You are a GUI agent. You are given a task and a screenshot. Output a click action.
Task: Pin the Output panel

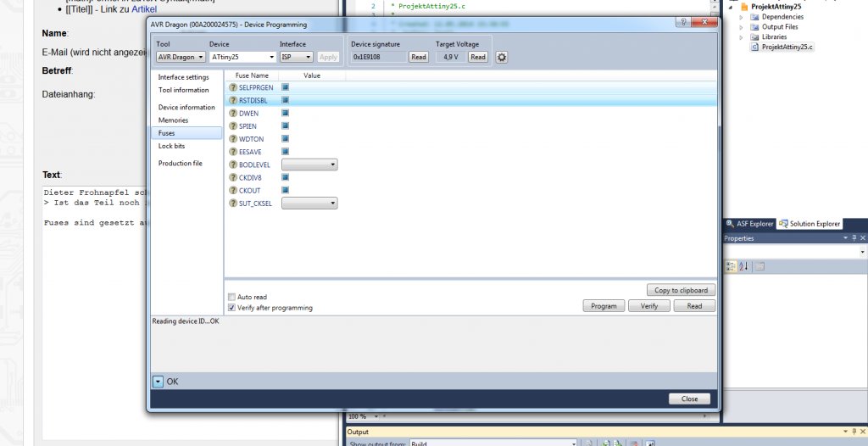click(854, 432)
